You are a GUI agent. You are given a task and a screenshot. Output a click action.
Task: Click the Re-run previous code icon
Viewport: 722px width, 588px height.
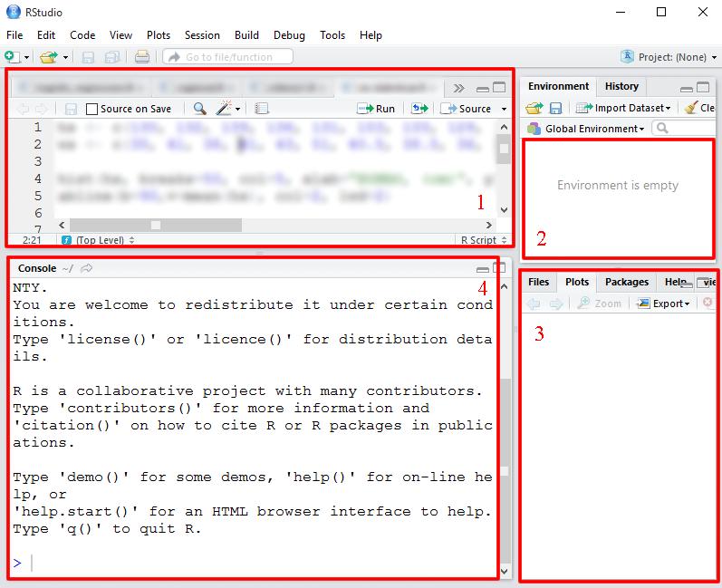(419, 109)
